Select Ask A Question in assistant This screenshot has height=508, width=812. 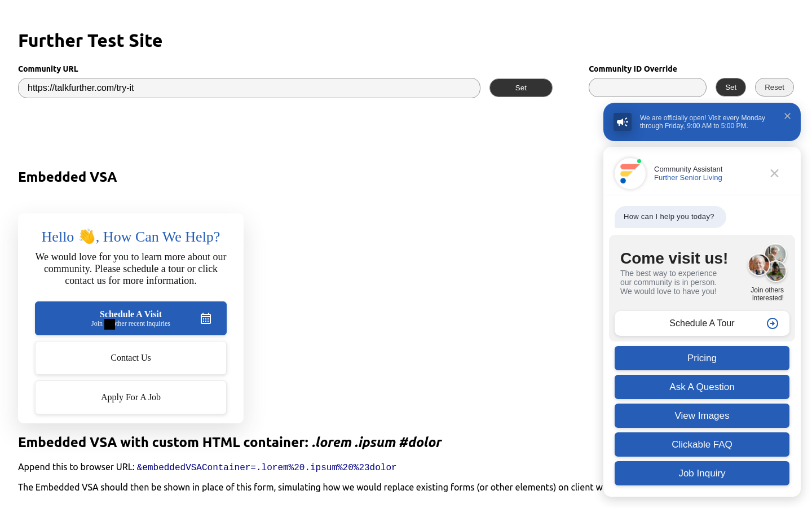coord(701,387)
